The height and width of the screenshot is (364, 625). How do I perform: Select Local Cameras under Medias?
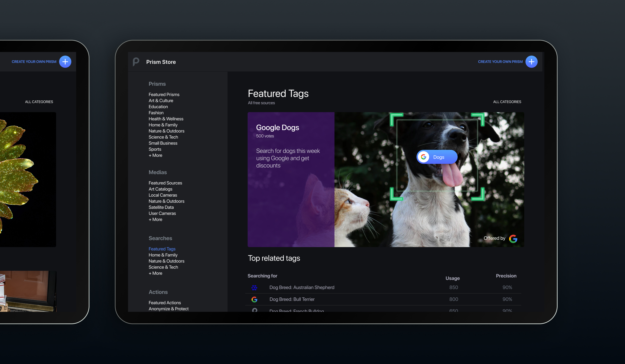click(163, 195)
